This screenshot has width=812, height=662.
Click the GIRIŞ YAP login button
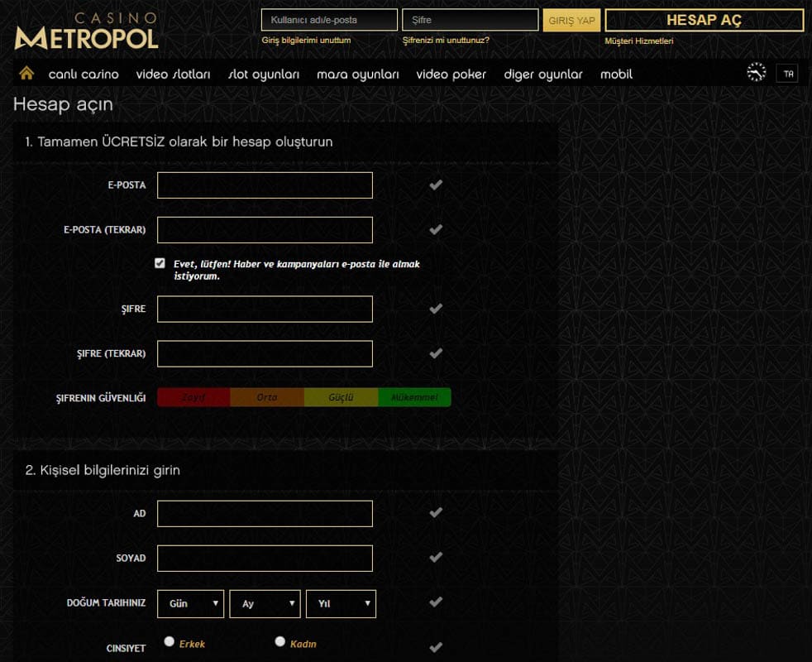(571, 20)
